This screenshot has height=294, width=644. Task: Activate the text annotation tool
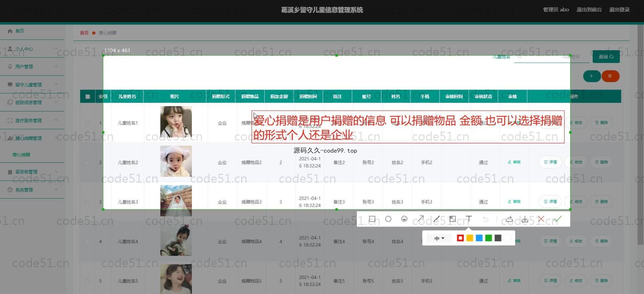tap(469, 219)
